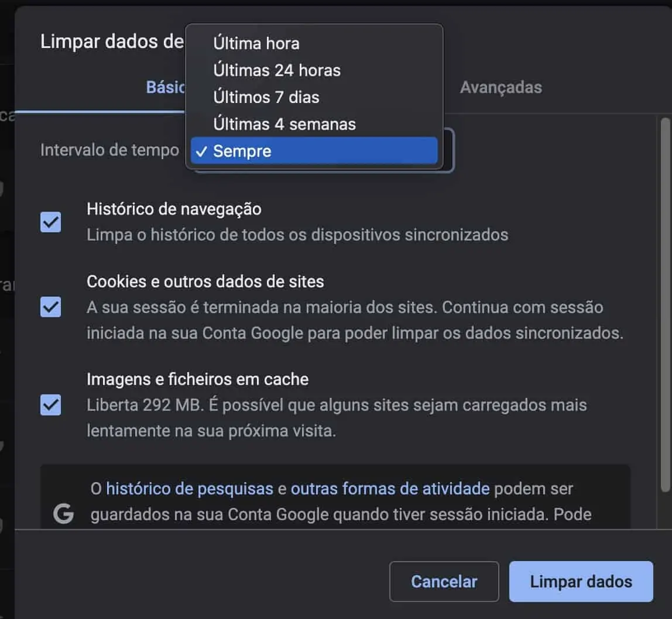Click the dialog's vertical scrollbar
This screenshot has width=672, height=619.
665,305
